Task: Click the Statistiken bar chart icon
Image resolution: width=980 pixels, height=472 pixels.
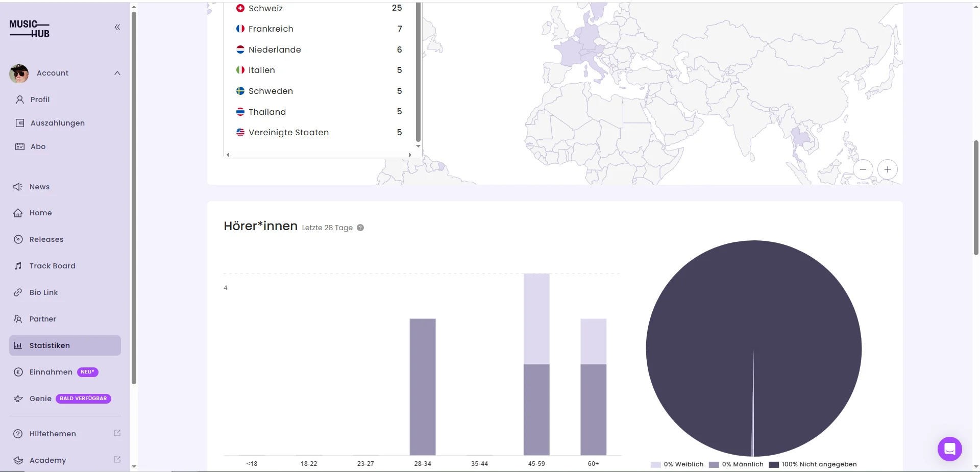Action: [x=18, y=345]
